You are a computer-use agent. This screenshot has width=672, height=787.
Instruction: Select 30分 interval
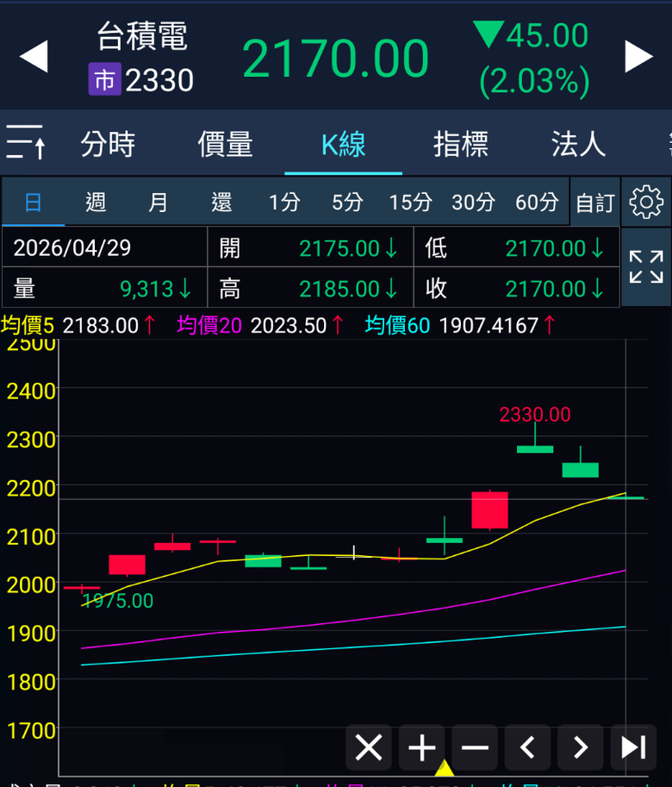pyautogui.click(x=473, y=203)
